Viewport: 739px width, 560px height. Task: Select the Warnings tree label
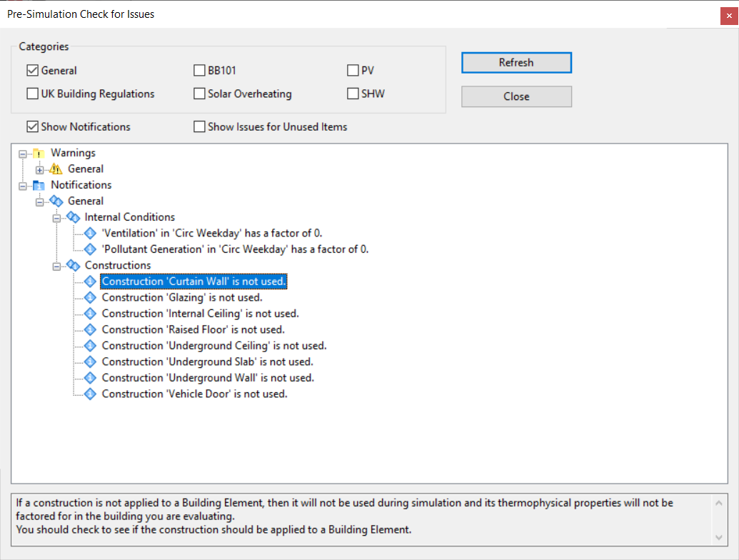(73, 153)
